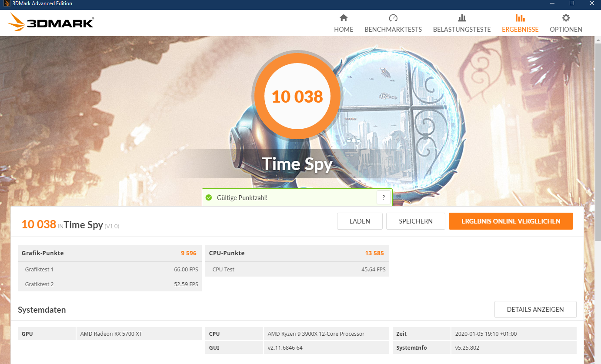The width and height of the screenshot is (601, 364).
Task: Click the Benchmarktests gauge icon
Action: 393,18
